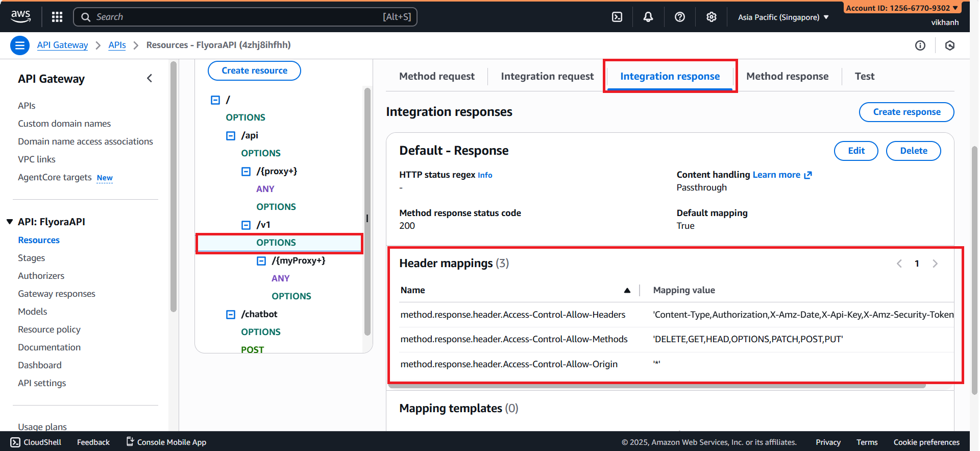
Task: Sort header mappings by Name arrow
Action: tap(627, 290)
